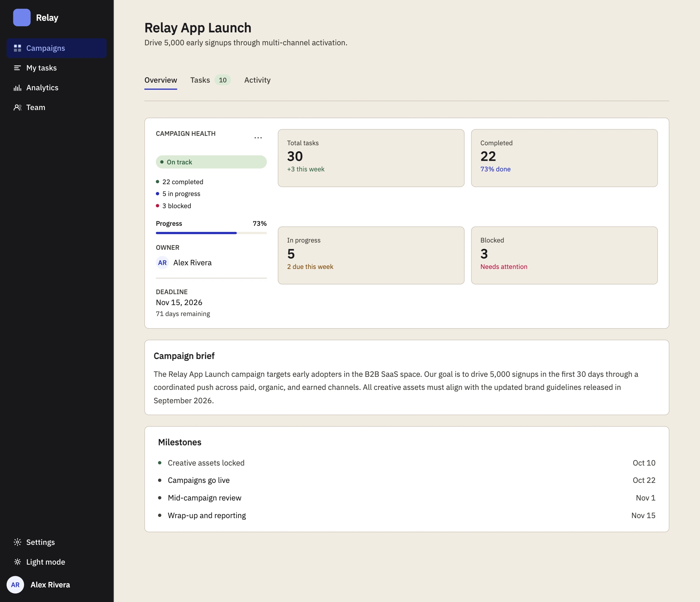Click the '3 blocked' legend item

coord(174,206)
